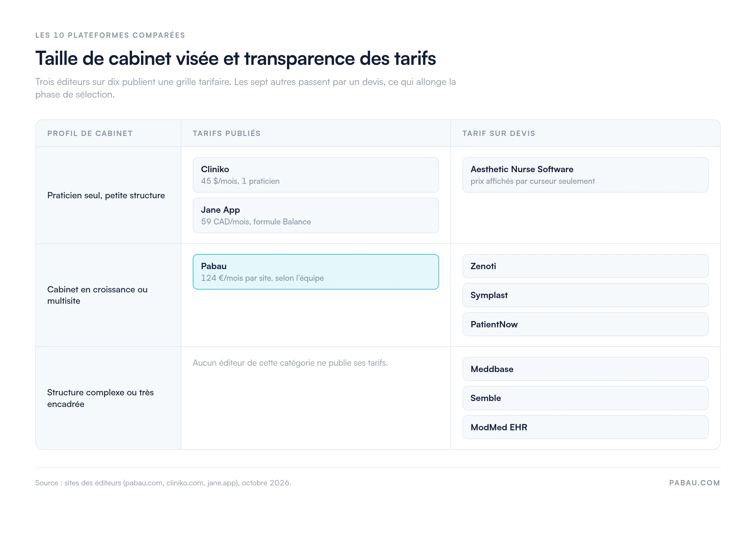Viewport: 756px width, 554px height.
Task: Select the Jane App card
Action: coord(316,215)
